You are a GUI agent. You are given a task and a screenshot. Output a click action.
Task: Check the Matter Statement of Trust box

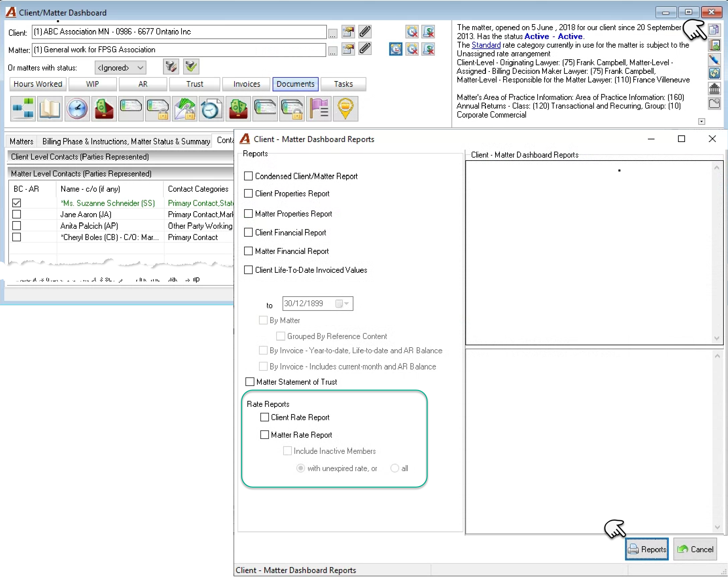[249, 382]
